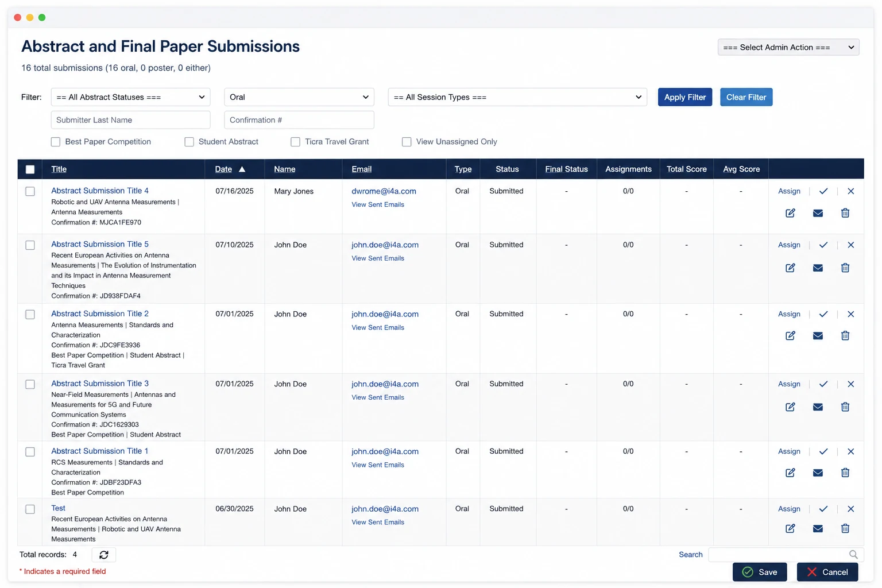Sort table by Type column

coord(463,169)
